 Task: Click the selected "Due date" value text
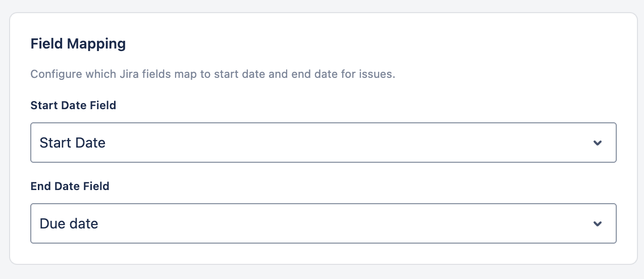(x=69, y=224)
